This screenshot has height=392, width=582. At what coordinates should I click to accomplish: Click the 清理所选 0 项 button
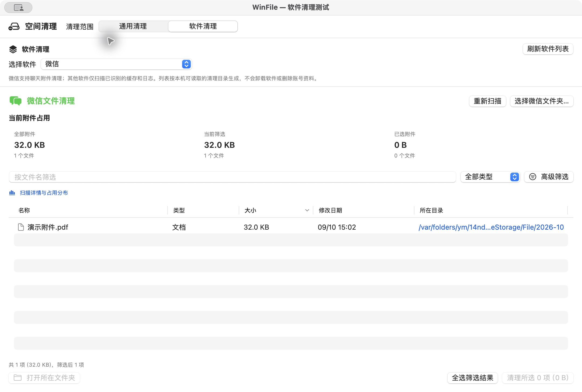[538, 378]
